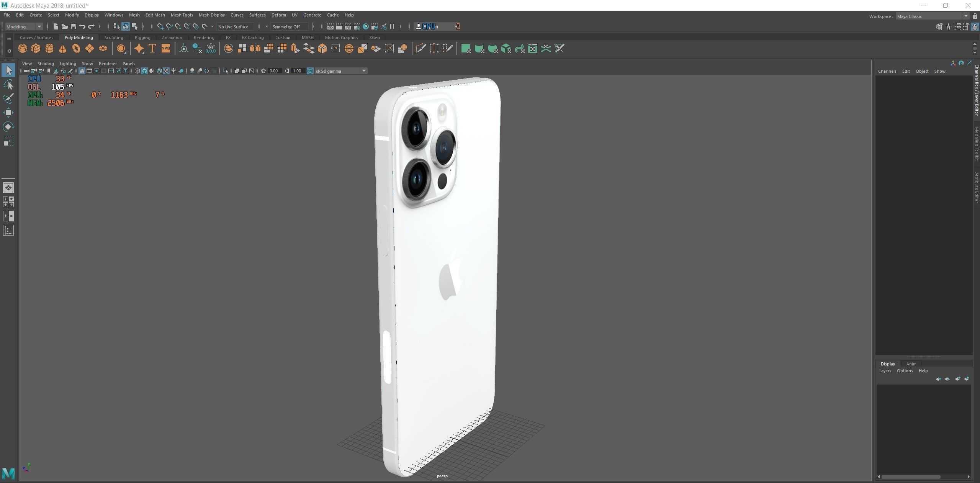980x483 pixels.
Task: Toggle select by component type mode
Action: [134, 26]
